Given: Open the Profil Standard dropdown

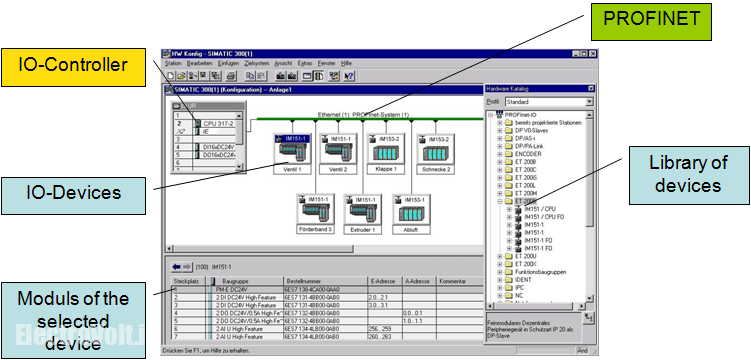Looking at the screenshot, I should [x=589, y=102].
